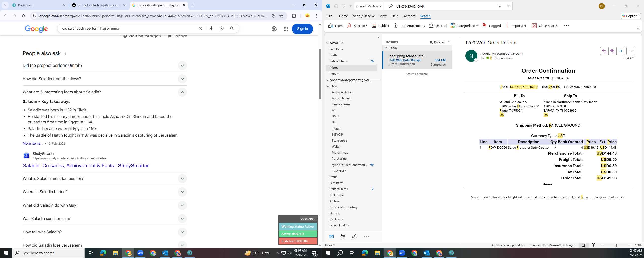Forward the Web Order Receipt email
The image size is (644, 258).
tap(620, 51)
